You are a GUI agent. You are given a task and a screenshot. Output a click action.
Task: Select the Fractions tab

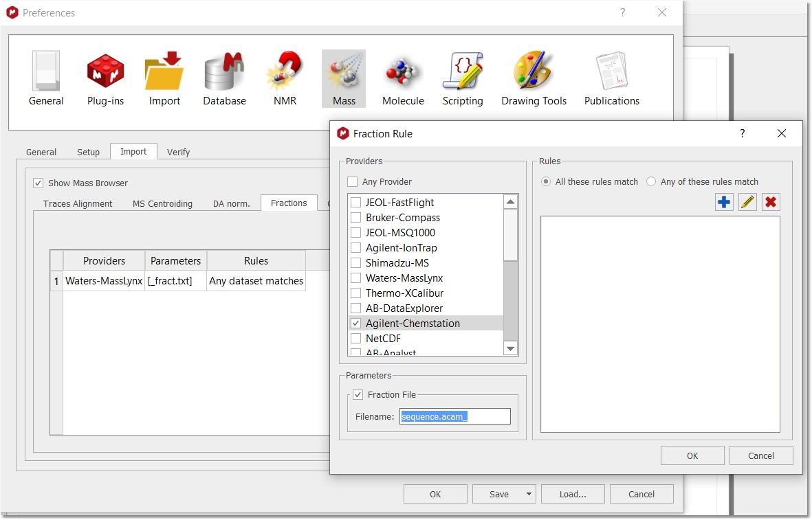(289, 203)
